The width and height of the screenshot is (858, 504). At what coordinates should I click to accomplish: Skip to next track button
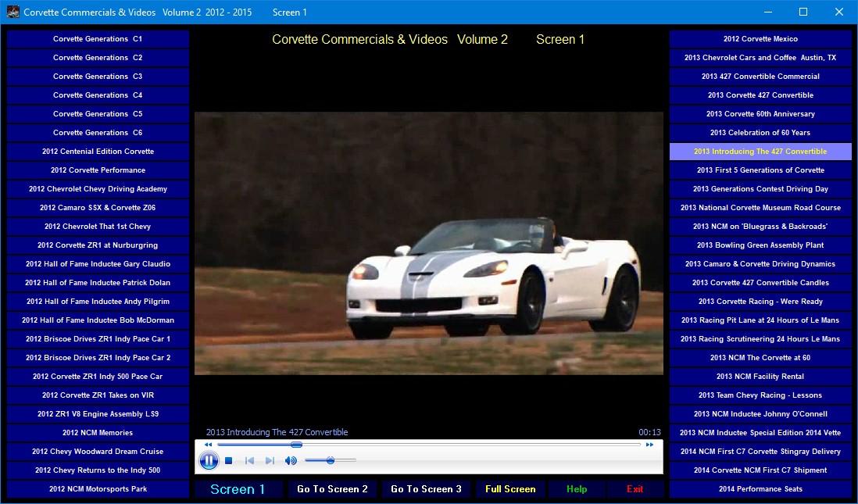pos(270,461)
